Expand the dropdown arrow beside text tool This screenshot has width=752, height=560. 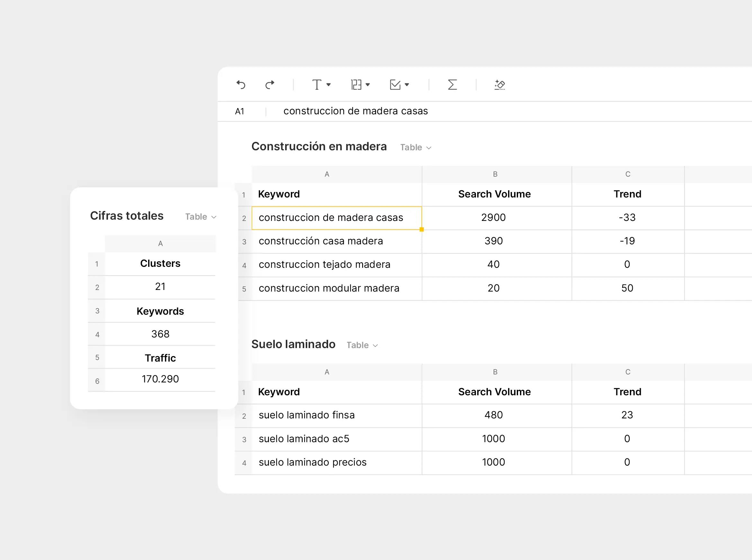(x=328, y=84)
